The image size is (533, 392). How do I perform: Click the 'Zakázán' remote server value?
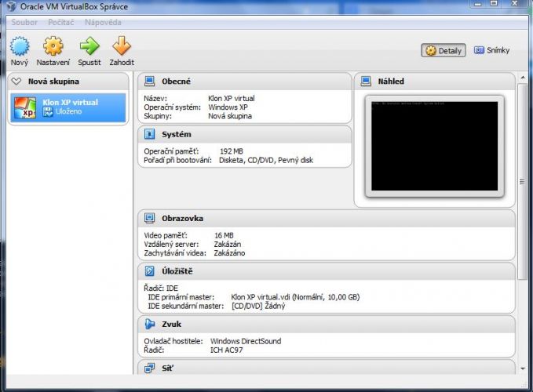pos(228,244)
